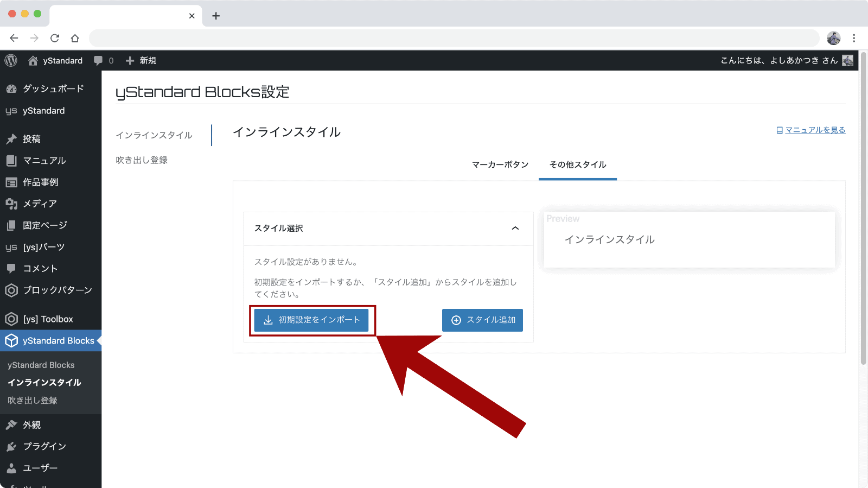Reload the page with refresh icon
Screen dimensions: 868x488
point(55,38)
